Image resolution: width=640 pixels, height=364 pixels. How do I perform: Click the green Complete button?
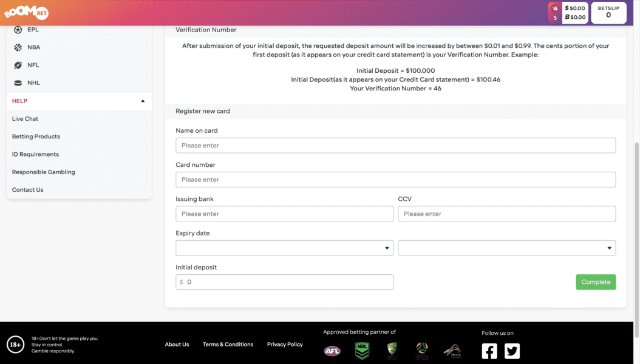point(596,281)
